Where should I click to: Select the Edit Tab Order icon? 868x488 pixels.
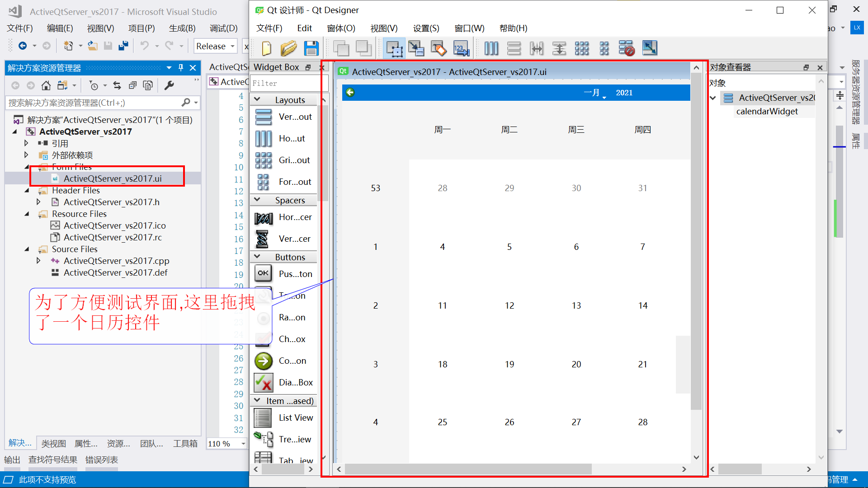pyautogui.click(x=461, y=48)
